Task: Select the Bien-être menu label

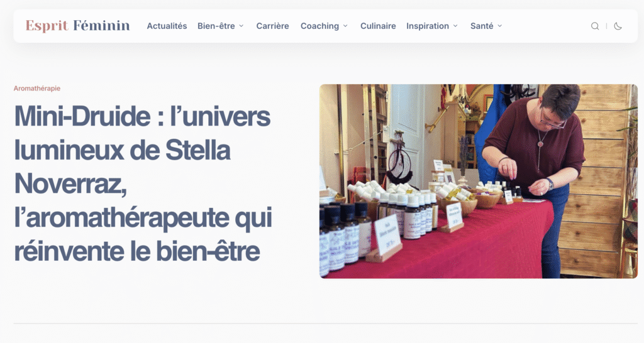Action: coord(216,26)
